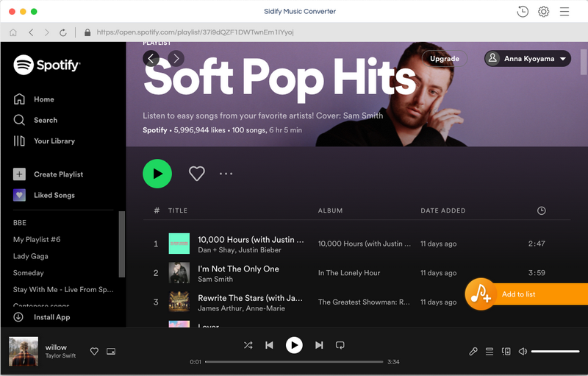
Task: Like the currently playing song willow
Action: (94, 351)
